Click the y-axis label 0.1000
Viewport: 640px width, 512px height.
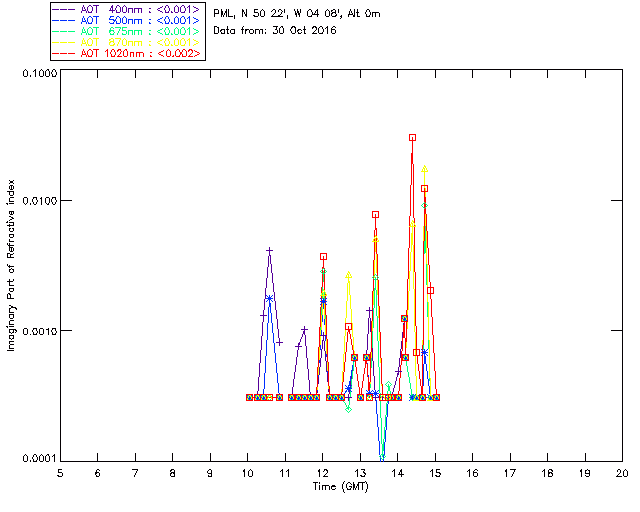(x=40, y=73)
